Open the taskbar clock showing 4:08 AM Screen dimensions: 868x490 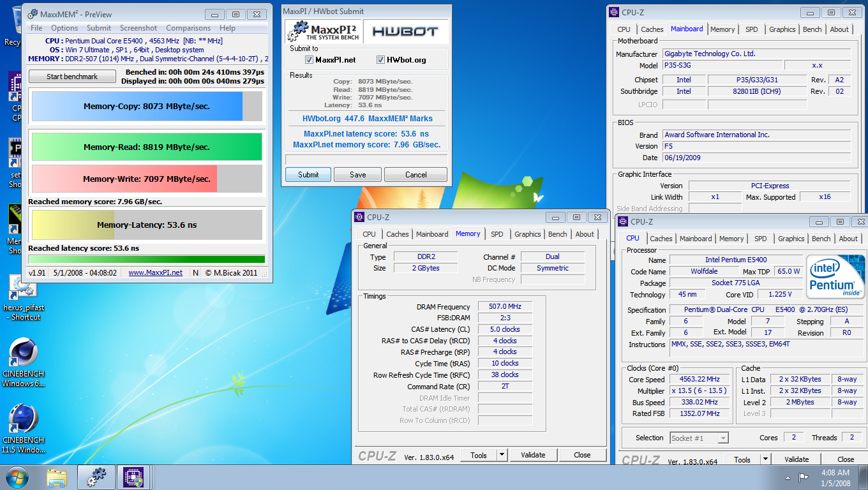pos(837,477)
